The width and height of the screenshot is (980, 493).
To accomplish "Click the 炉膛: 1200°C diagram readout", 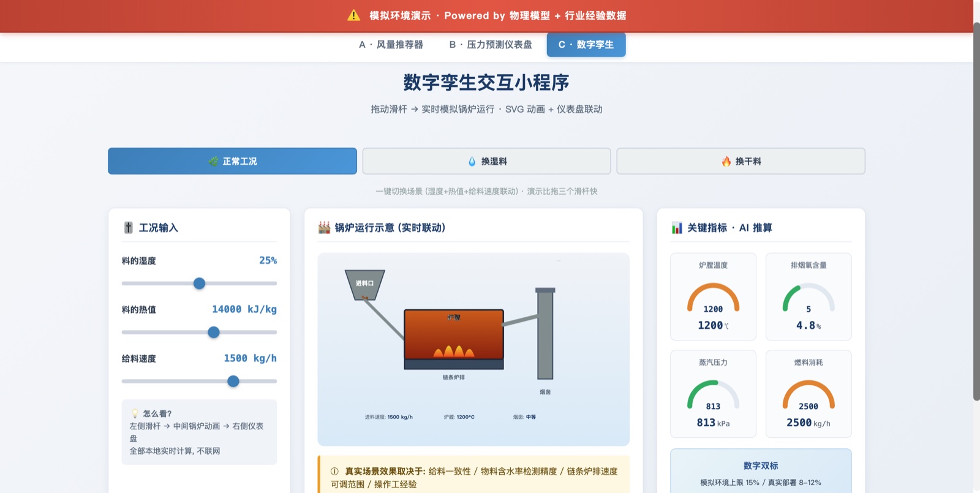I will [x=459, y=417].
